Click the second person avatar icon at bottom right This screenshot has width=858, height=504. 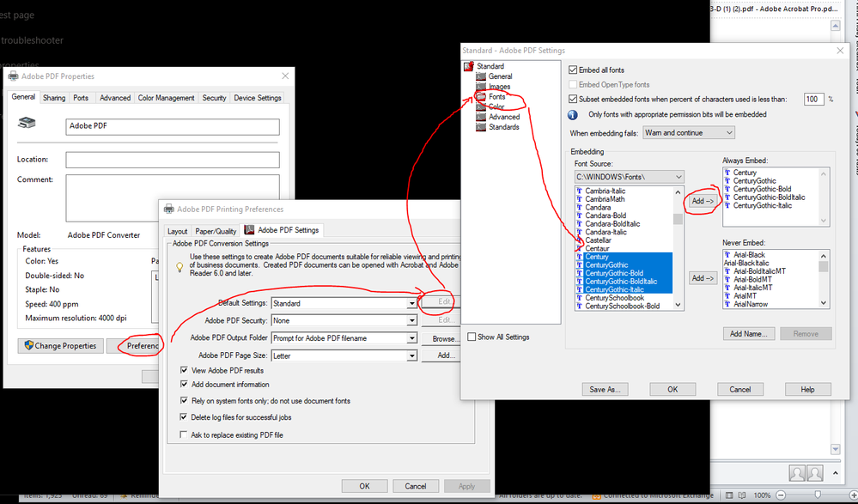pyautogui.click(x=815, y=473)
